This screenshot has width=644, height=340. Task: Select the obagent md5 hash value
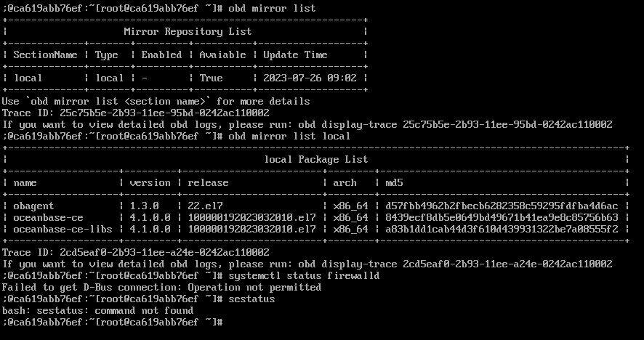pyautogui.click(x=502, y=206)
